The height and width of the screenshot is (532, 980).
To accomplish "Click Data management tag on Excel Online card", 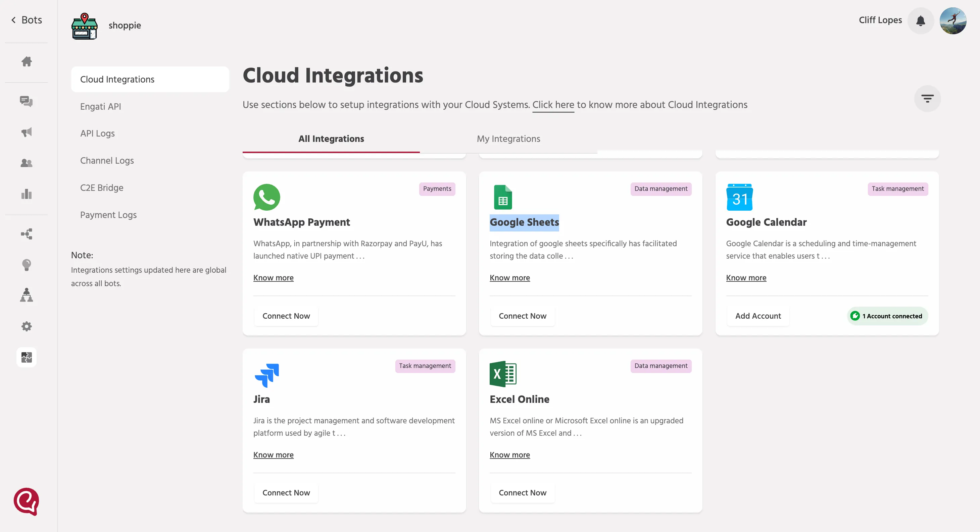I will [x=660, y=366].
